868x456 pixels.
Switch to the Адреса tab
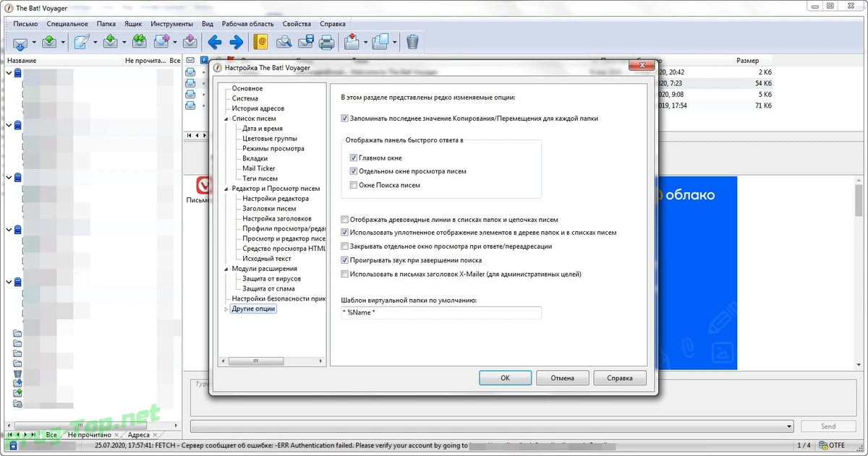point(138,435)
